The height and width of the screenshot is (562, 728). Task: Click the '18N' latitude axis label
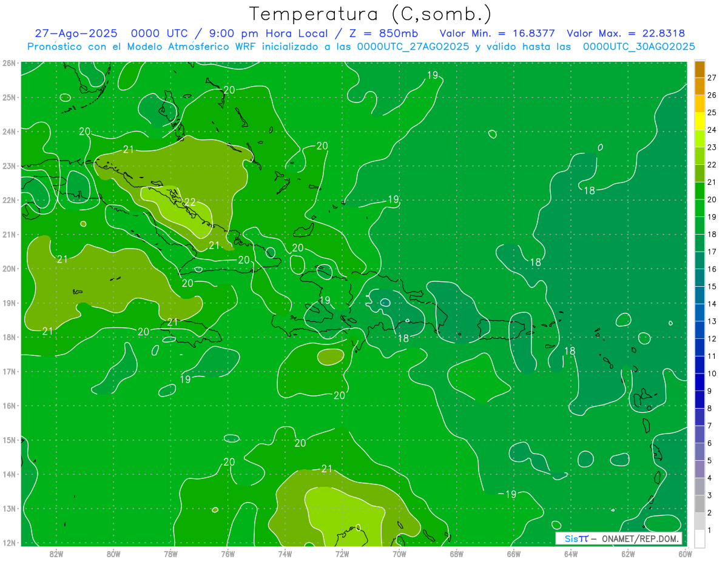pos(8,337)
